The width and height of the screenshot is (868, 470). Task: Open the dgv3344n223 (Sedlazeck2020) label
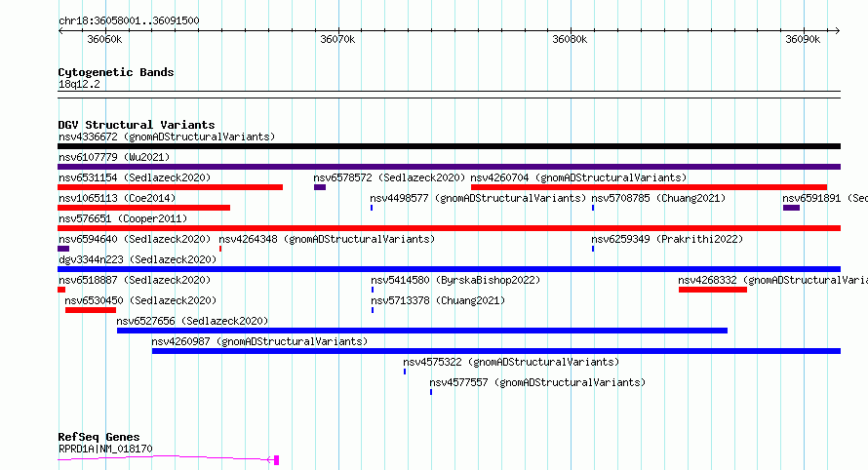point(138,259)
